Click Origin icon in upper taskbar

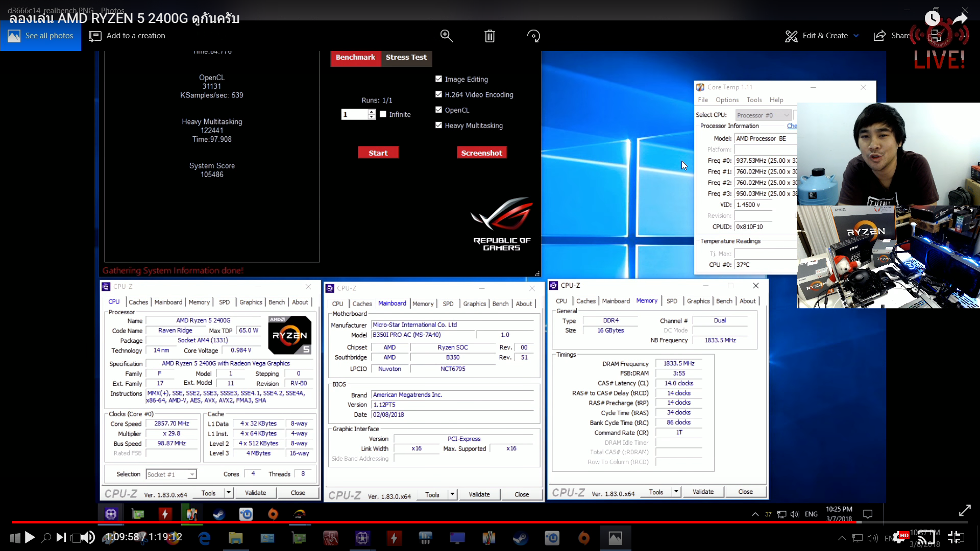tap(273, 514)
